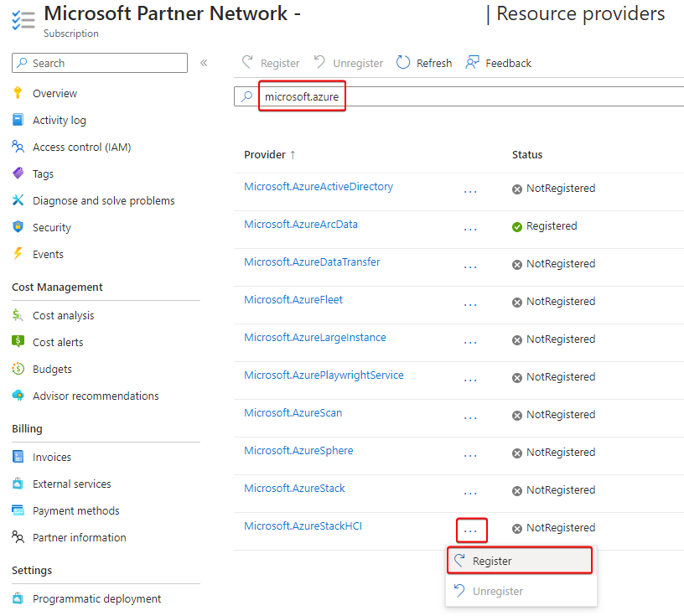Open Diagnose and solve problems
This screenshot has height=616, width=684.
point(103,200)
